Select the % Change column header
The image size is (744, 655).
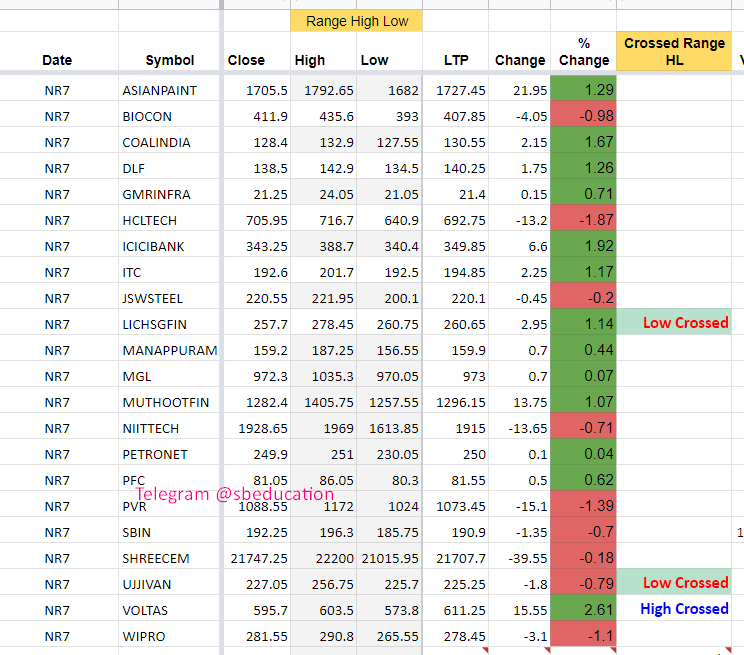(584, 51)
